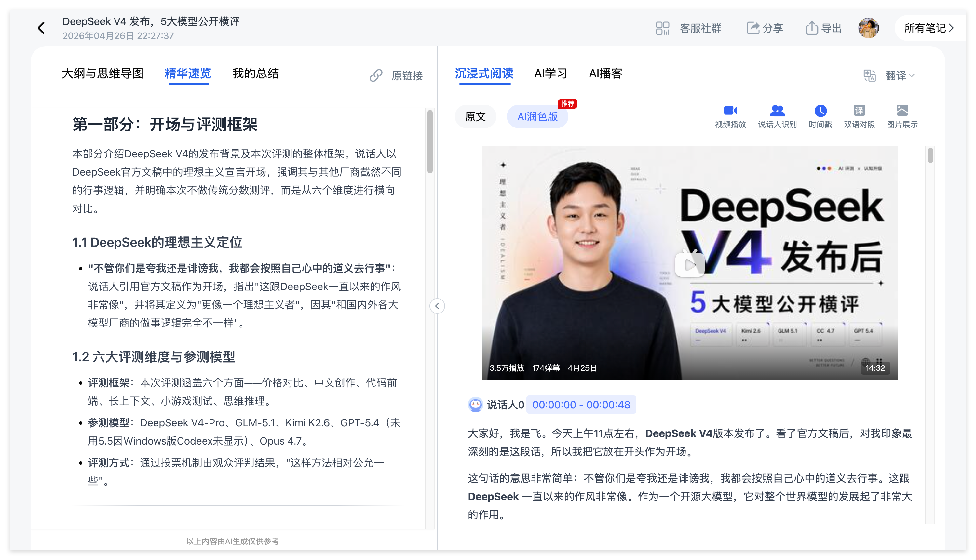
Task: Jump to timestamp 00:00:00 - 00:00:48
Action: [x=581, y=405]
